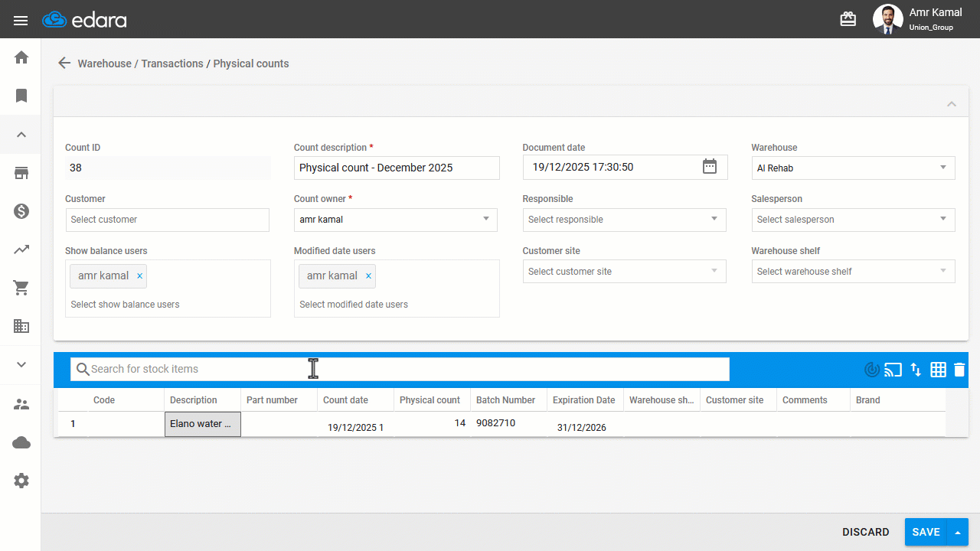The width and height of the screenshot is (980, 551).
Task: Remove amr kamal from Modified date users
Action: [368, 276]
